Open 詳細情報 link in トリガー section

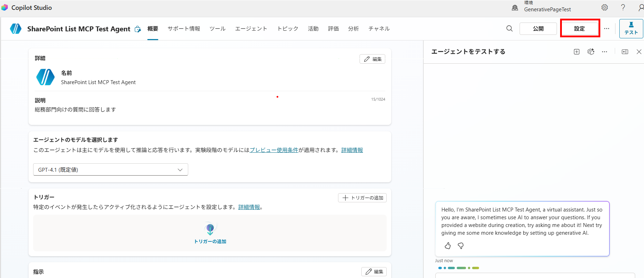pos(249,207)
